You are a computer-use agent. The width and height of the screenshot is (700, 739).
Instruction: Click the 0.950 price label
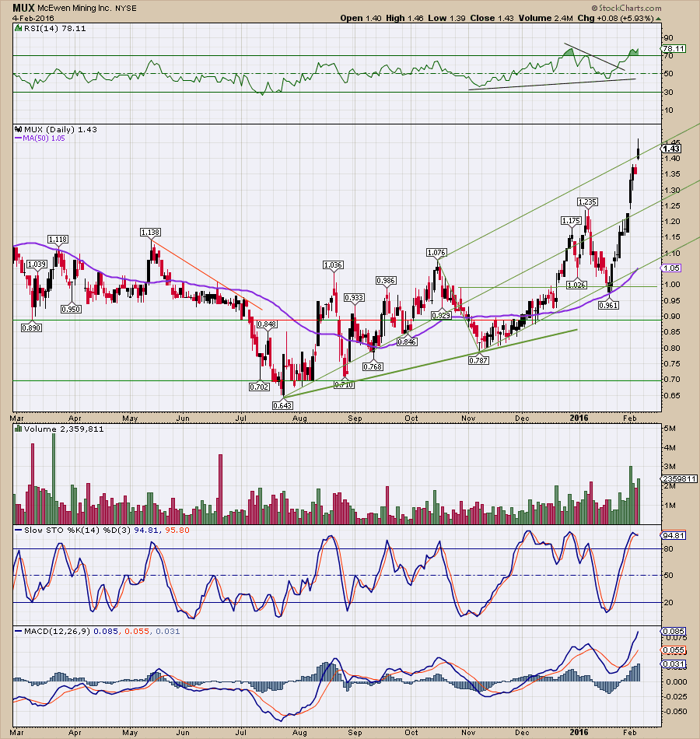click(72, 309)
